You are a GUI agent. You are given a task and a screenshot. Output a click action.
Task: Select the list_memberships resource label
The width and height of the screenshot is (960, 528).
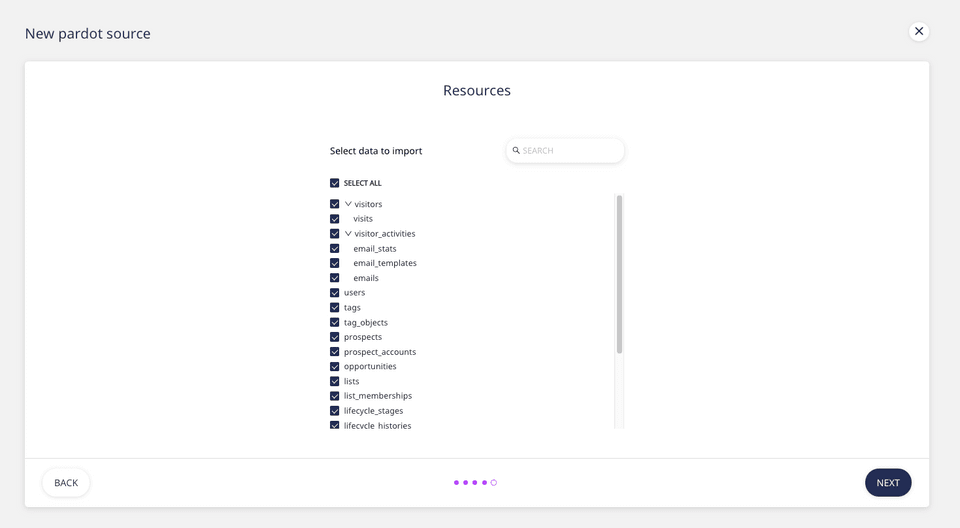[x=377, y=396]
